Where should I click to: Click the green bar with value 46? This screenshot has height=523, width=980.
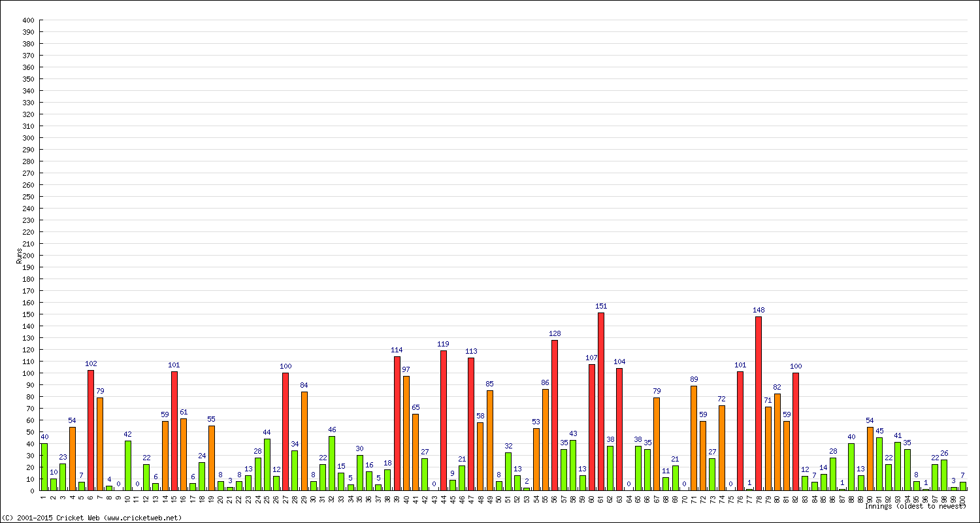coord(332,464)
